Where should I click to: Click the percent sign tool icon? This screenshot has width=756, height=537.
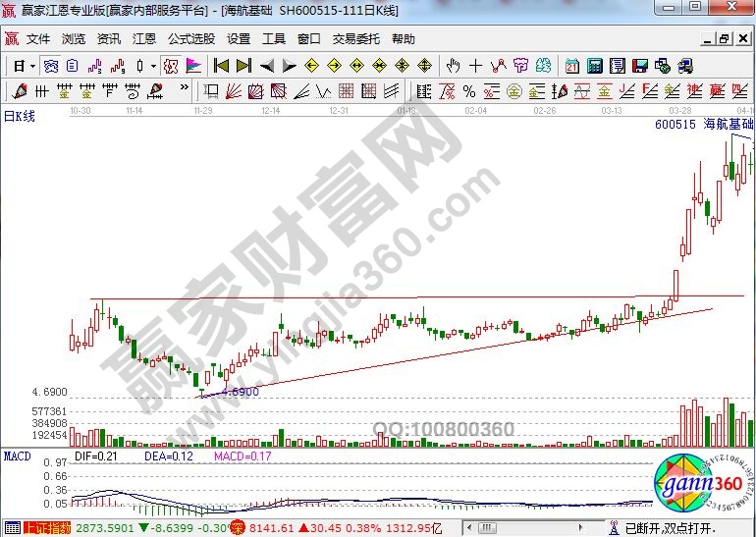click(468, 91)
